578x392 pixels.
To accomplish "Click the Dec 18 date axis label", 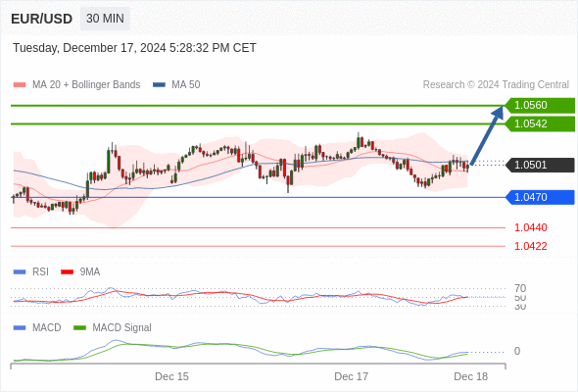I will click(x=471, y=376).
